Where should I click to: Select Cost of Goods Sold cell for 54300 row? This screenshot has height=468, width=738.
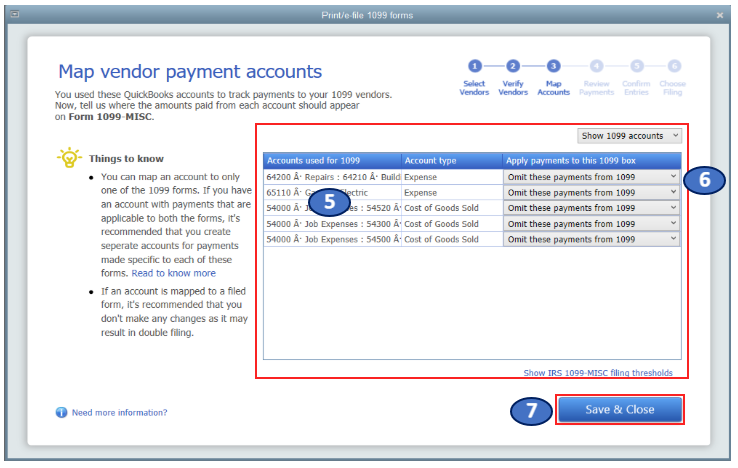point(452,224)
